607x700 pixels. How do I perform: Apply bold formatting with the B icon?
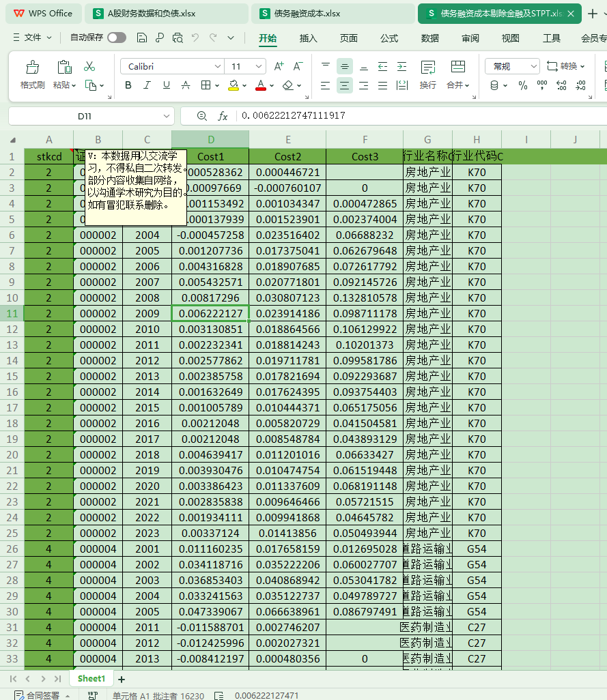(128, 85)
